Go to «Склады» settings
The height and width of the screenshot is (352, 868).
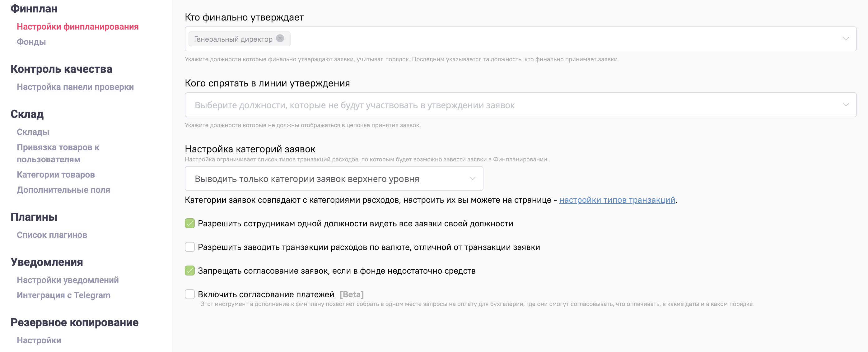tap(33, 132)
